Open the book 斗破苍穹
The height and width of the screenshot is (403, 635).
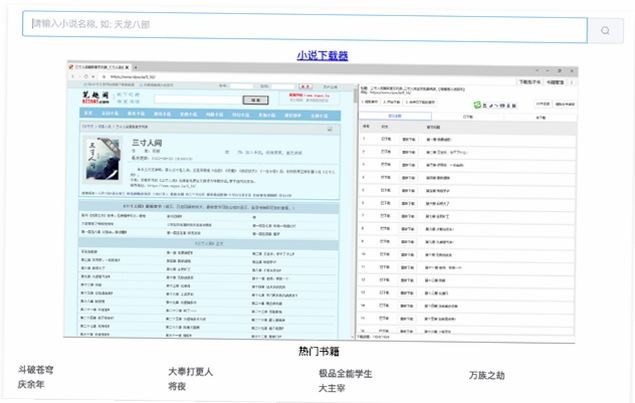[36, 369]
